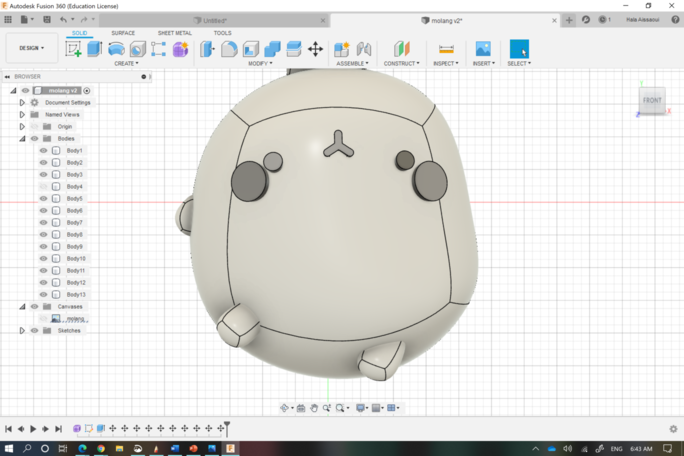Open the SHEET METAL tab
The width and height of the screenshot is (684, 456).
tap(174, 33)
